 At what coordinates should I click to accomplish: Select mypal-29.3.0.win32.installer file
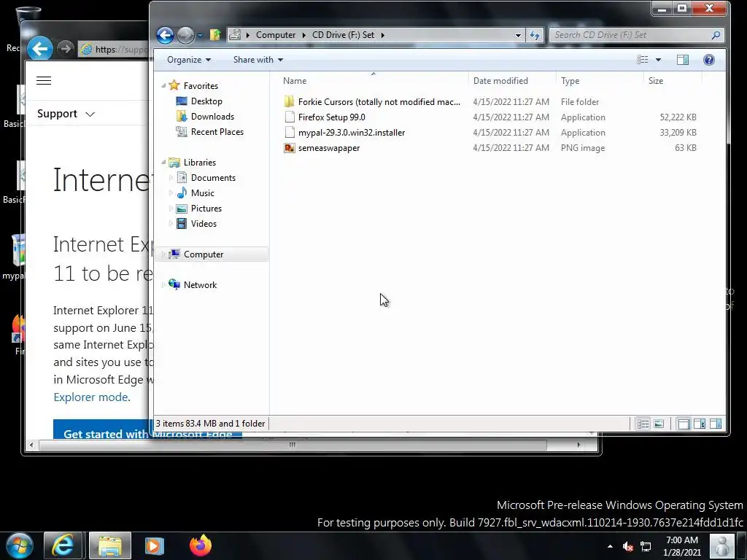[x=352, y=133]
